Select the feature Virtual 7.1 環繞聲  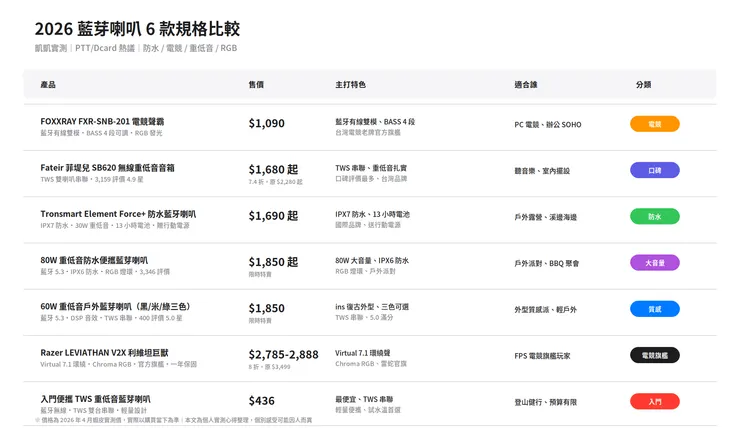point(363,353)
